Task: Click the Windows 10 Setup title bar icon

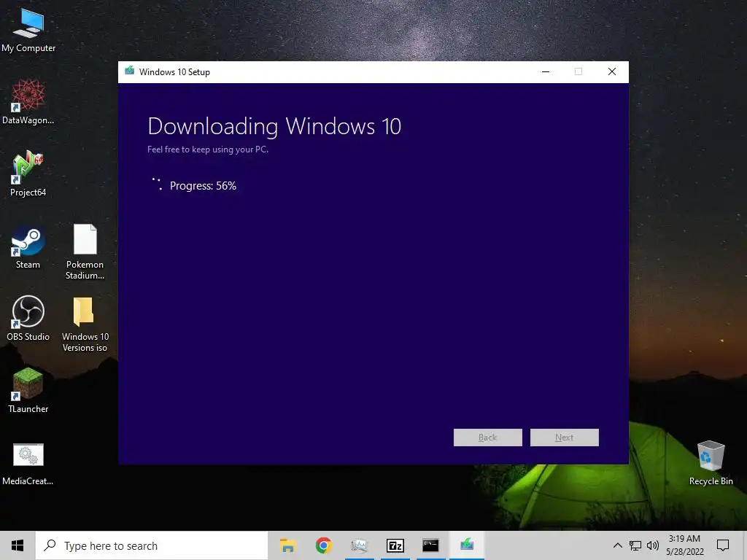Action: pos(130,71)
